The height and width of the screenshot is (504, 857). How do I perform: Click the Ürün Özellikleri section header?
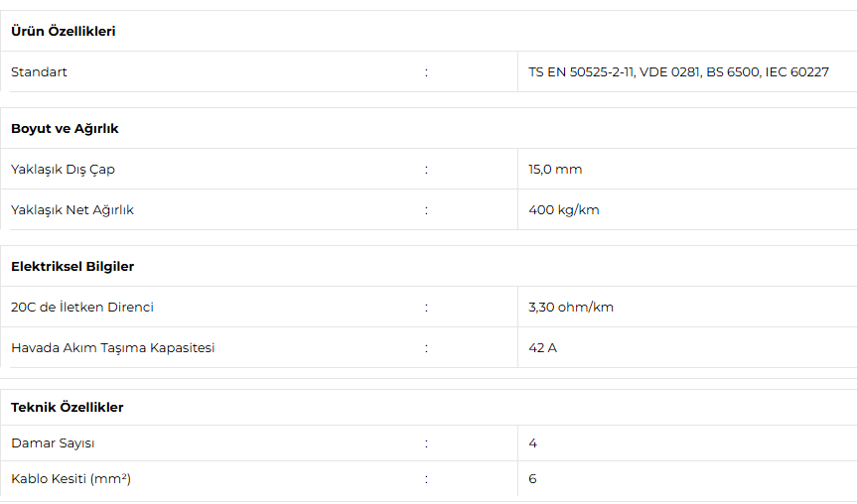64,31
